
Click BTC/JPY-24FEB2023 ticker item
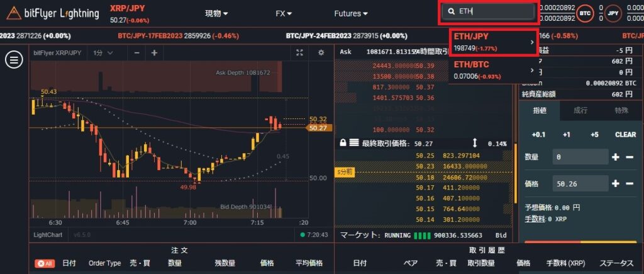click(x=347, y=36)
